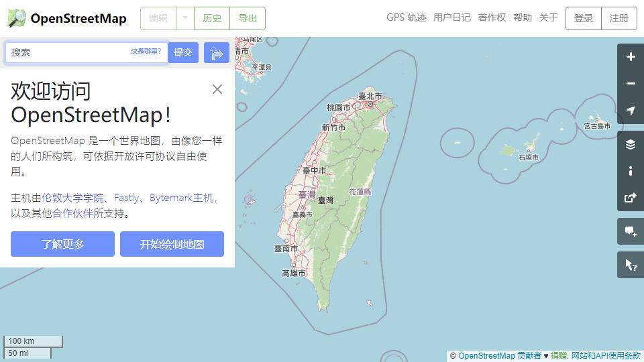Close the welcome panel
644x362 pixels.
(x=217, y=89)
